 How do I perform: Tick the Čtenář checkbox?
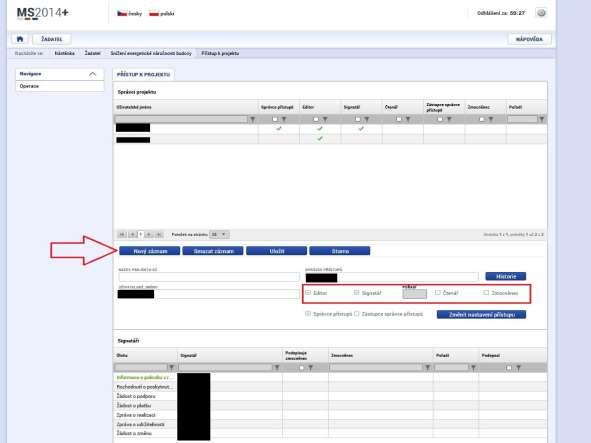438,293
